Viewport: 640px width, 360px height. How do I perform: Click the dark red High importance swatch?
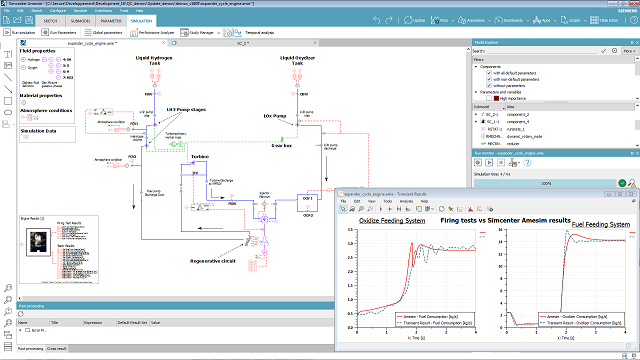pyautogui.click(x=496, y=98)
